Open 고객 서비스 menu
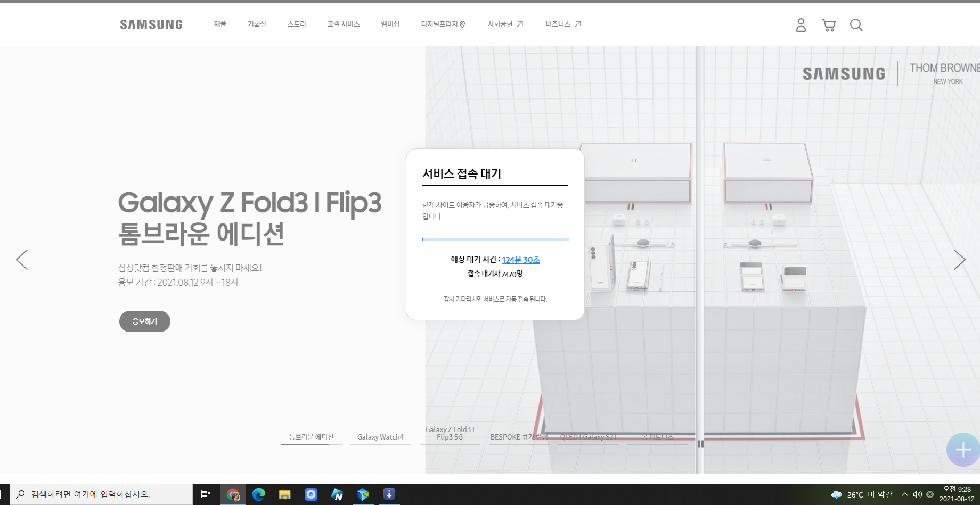The width and height of the screenshot is (980, 505). [344, 24]
